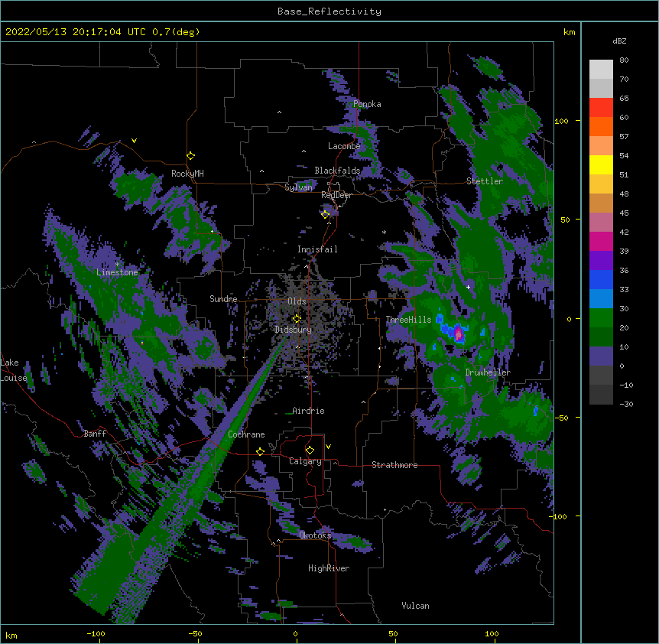Image resolution: width=659 pixels, height=644 pixels.
Task: Click the km unit label at bottom left
Action: [11, 636]
